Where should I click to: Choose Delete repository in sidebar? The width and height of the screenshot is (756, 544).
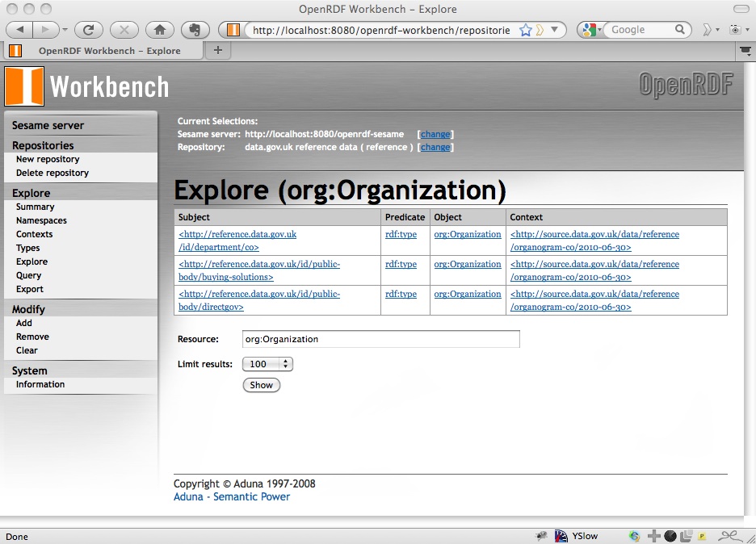click(x=52, y=173)
